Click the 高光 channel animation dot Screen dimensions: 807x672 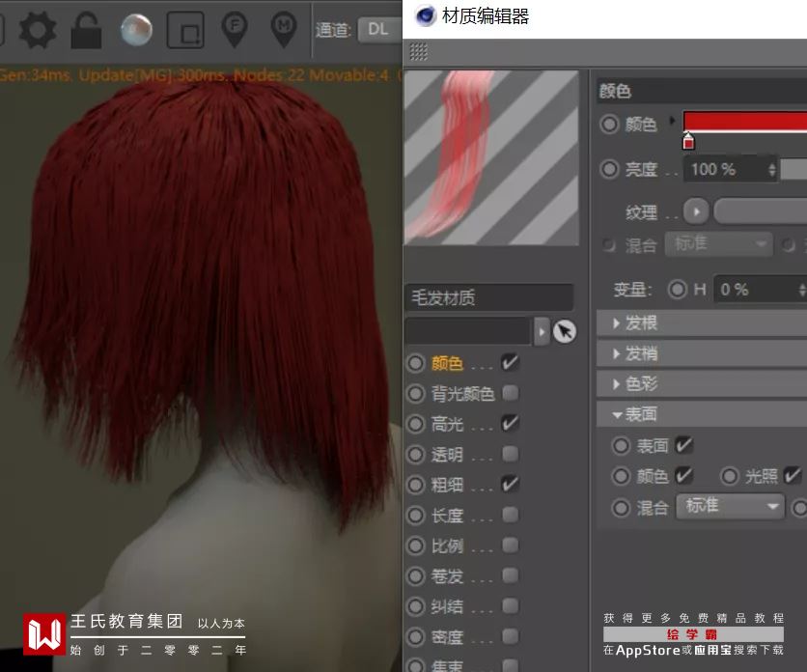tap(416, 424)
